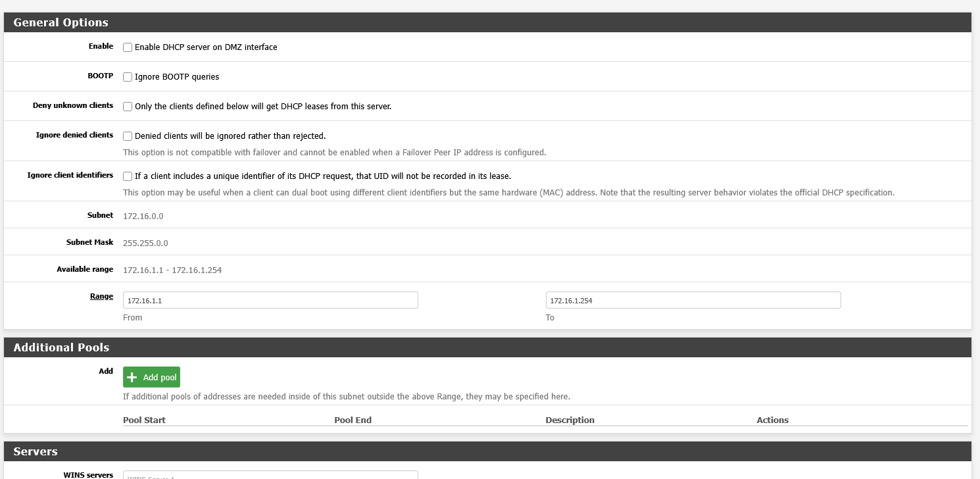Click the Description column header
Image resolution: width=980 pixels, height=479 pixels.
tap(570, 420)
